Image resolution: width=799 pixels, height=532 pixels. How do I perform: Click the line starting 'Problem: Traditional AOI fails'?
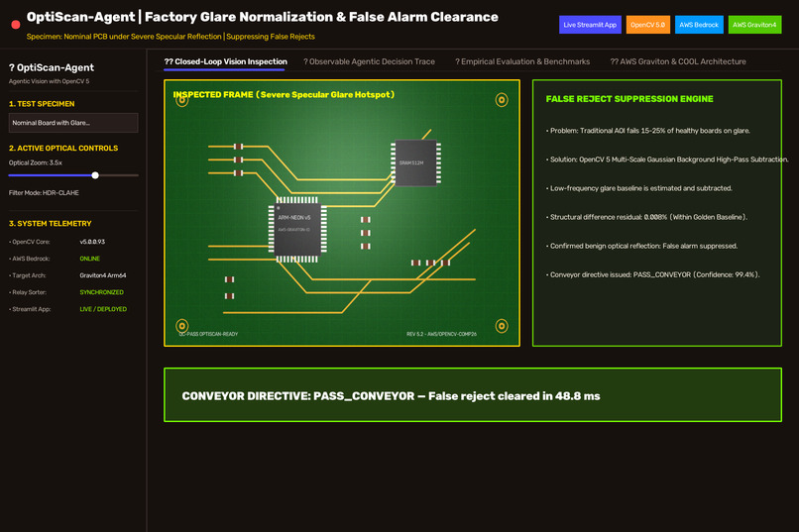(648, 131)
